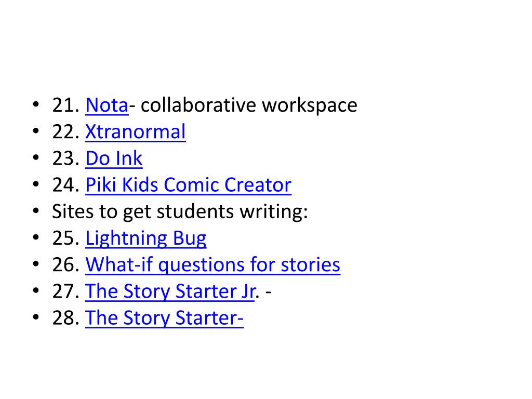The image size is (532, 399).
Task: Follow The Story Starter Jr link
Action: pyautogui.click(x=170, y=291)
